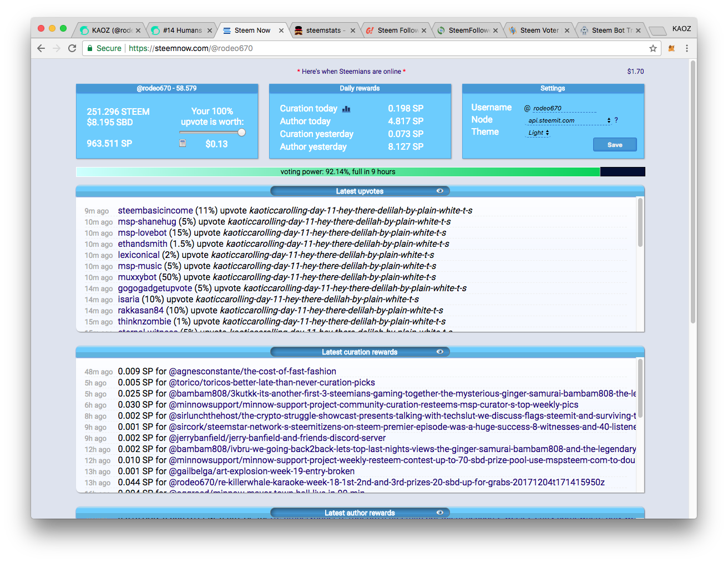Close the steemstats tab
This screenshot has height=563, width=728.
pyautogui.click(x=353, y=31)
